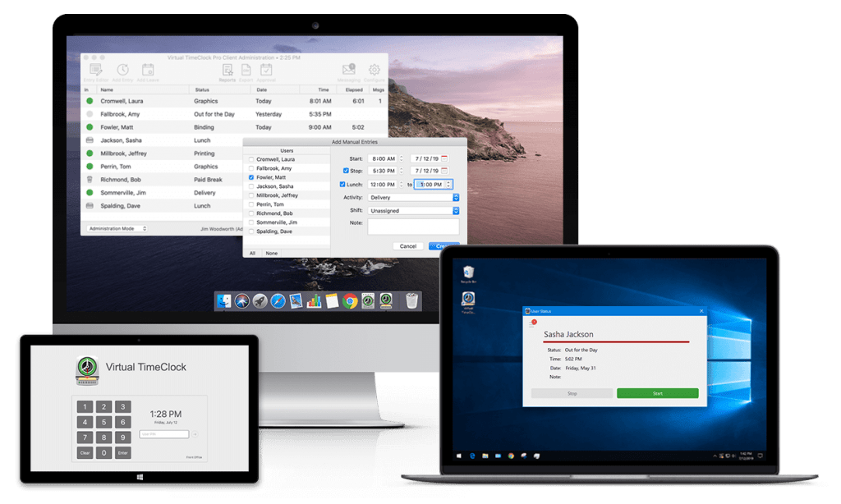This screenshot has height=504, width=841.
Task: Click the User PIN field on tablet
Action: pyautogui.click(x=164, y=434)
